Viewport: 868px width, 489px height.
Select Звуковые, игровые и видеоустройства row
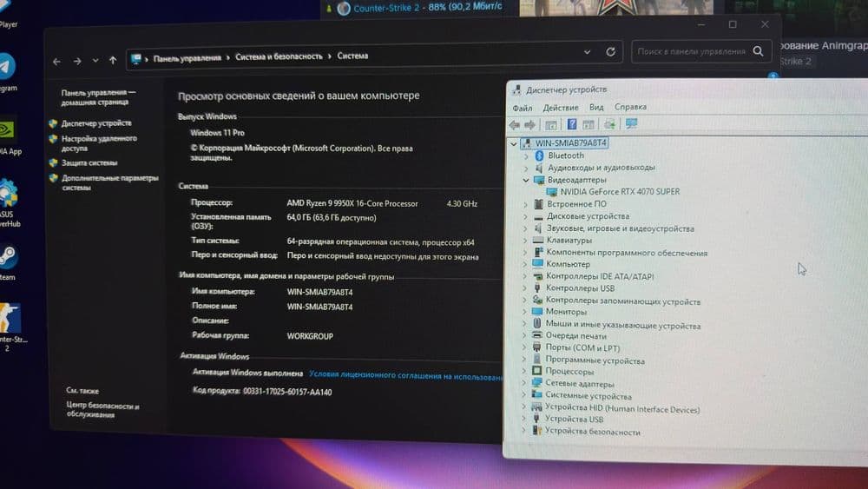pos(620,228)
